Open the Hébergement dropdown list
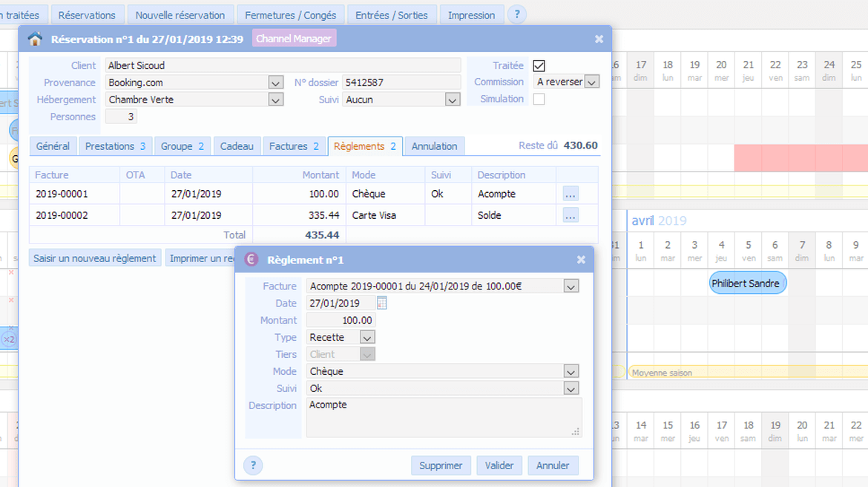This screenshot has height=487, width=868. pos(275,100)
